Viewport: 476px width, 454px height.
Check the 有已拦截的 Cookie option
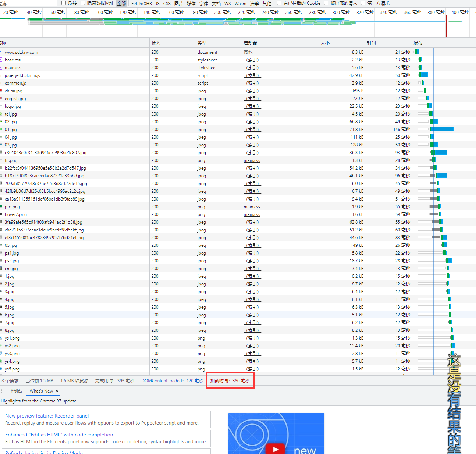coord(279,3)
